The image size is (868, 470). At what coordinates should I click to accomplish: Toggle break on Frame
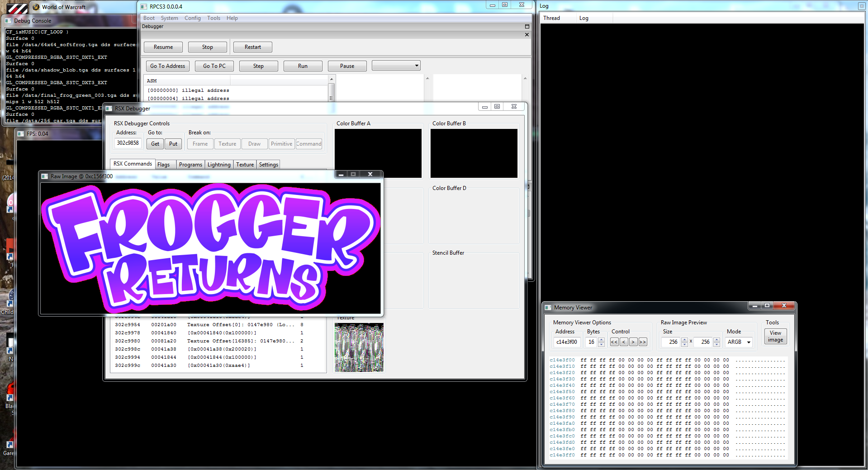click(x=200, y=144)
